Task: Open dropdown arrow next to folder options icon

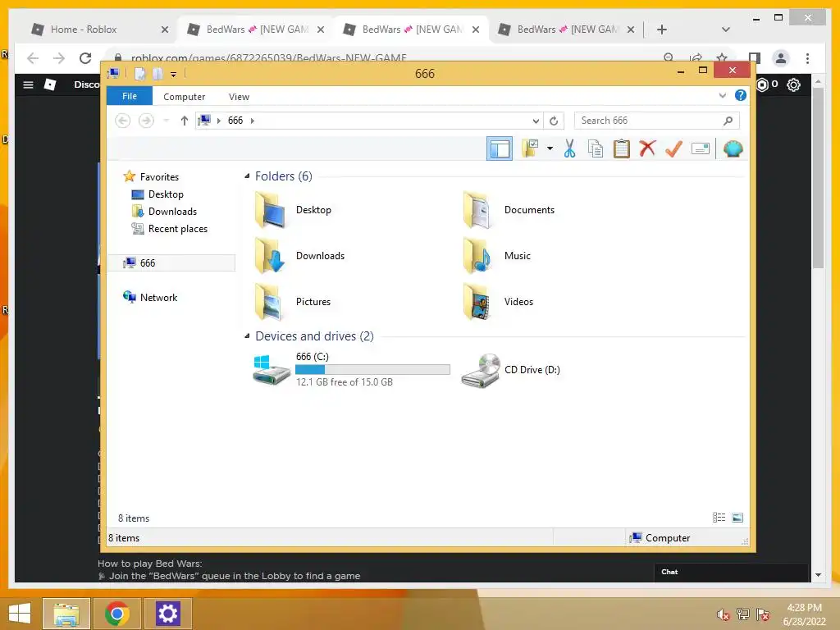Action: point(550,148)
